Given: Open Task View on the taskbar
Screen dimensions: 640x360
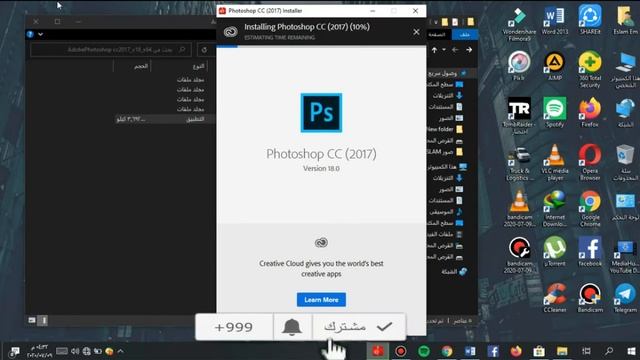Looking at the screenshot, I should point(587,351).
